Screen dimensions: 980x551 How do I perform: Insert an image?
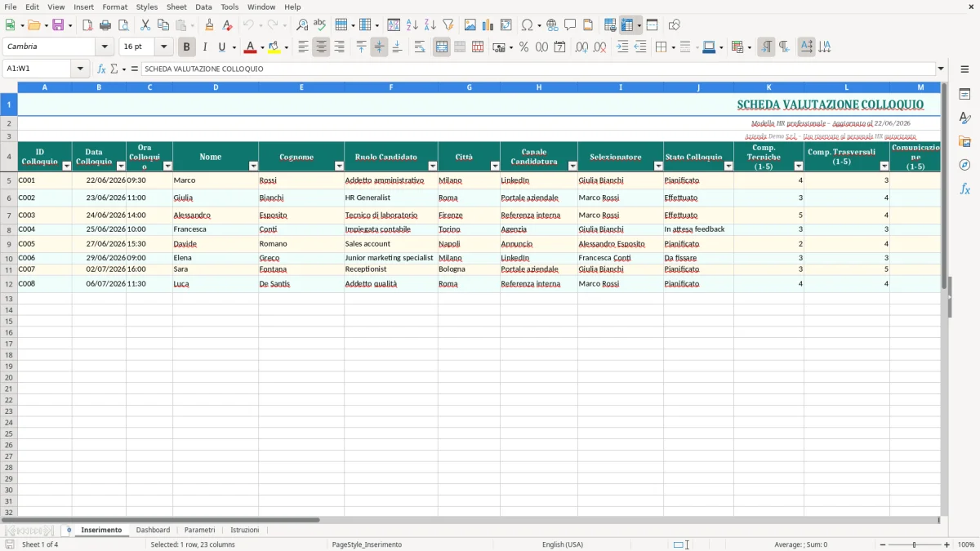tap(470, 25)
